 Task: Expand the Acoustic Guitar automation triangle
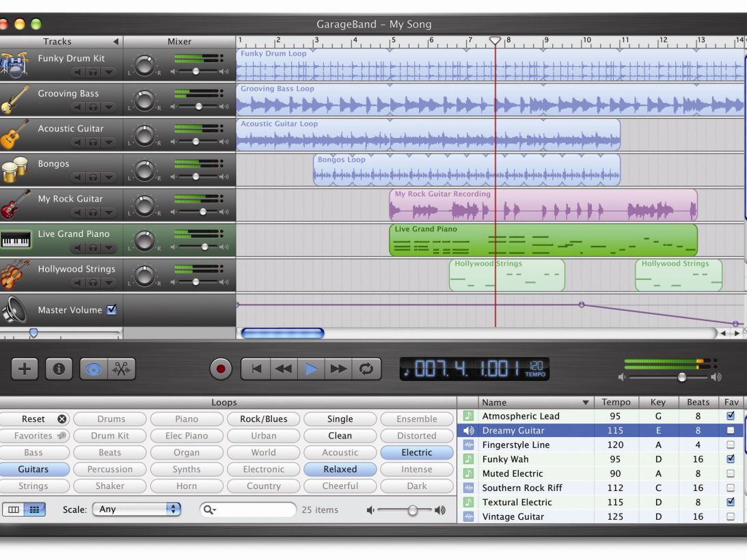109,142
